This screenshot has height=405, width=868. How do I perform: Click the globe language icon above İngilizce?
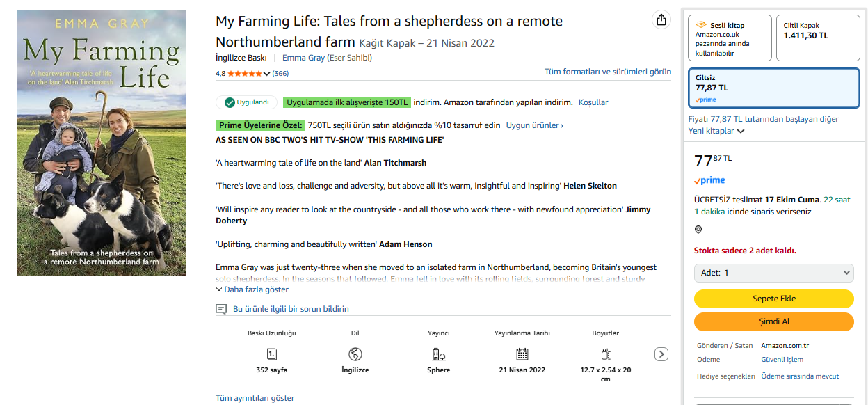355,354
